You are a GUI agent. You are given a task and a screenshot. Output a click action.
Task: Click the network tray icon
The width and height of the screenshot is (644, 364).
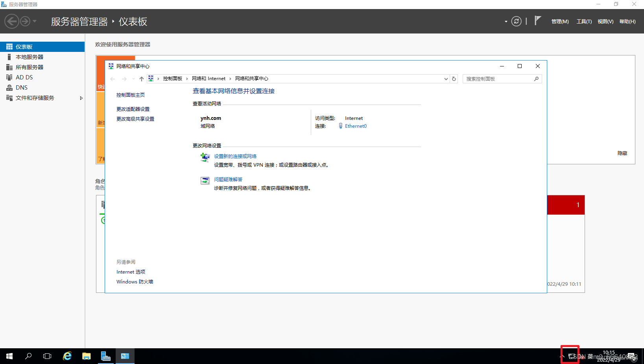click(x=571, y=357)
